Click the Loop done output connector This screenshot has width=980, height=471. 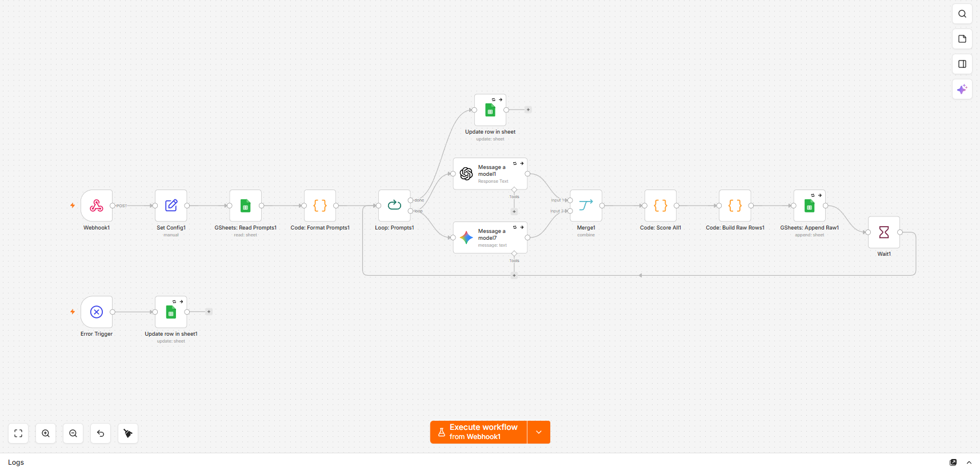[x=410, y=200]
